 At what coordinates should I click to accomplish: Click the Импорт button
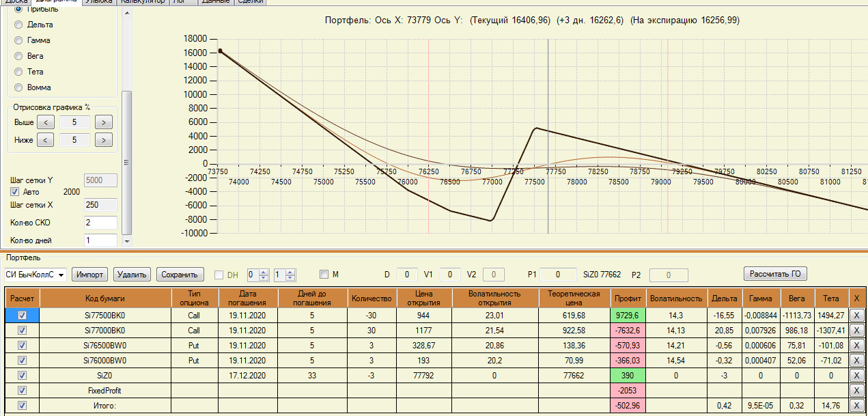[90, 275]
